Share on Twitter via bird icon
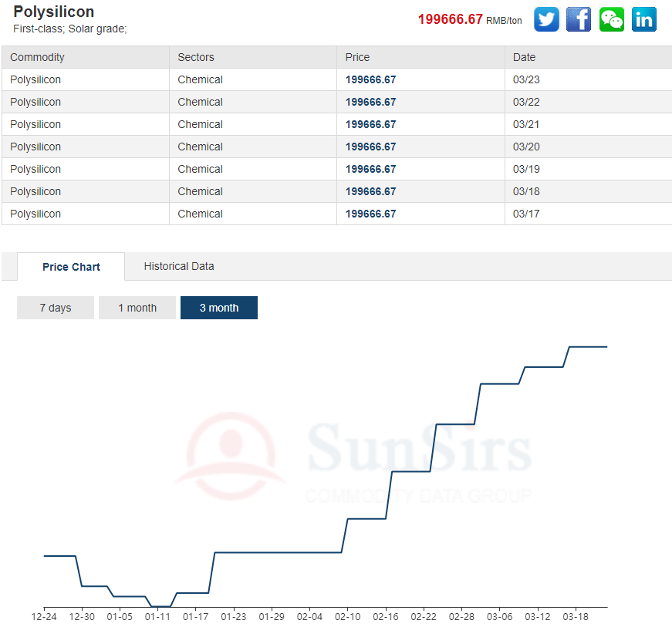The width and height of the screenshot is (672, 627). (546, 19)
